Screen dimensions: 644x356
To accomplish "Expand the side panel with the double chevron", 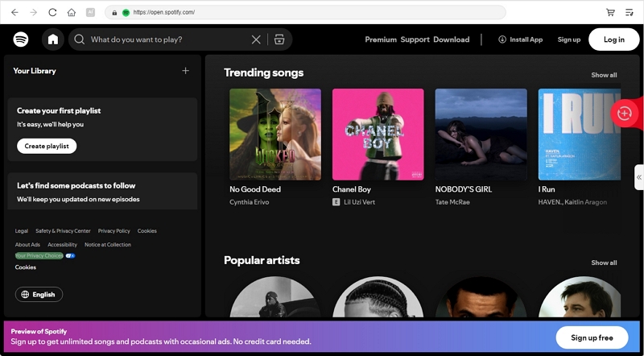I will pos(639,177).
